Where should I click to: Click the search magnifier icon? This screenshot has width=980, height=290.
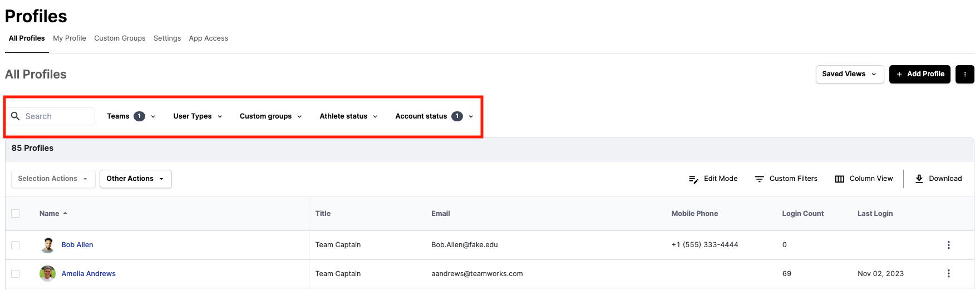click(16, 116)
